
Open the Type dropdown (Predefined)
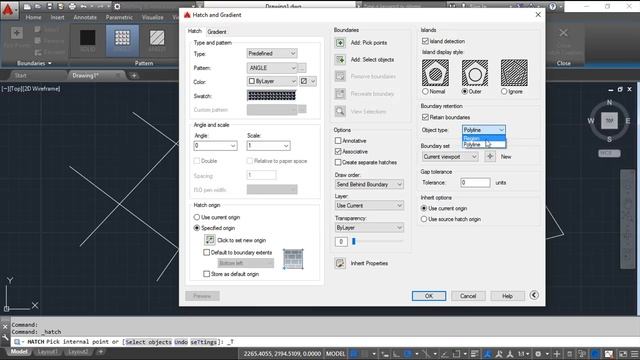(x=272, y=53)
